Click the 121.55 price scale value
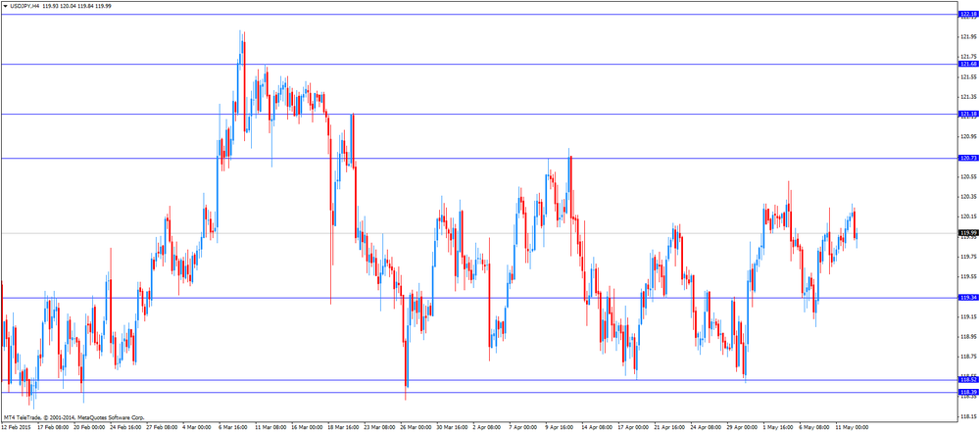Screen dimensions: 980x432 point(968,76)
